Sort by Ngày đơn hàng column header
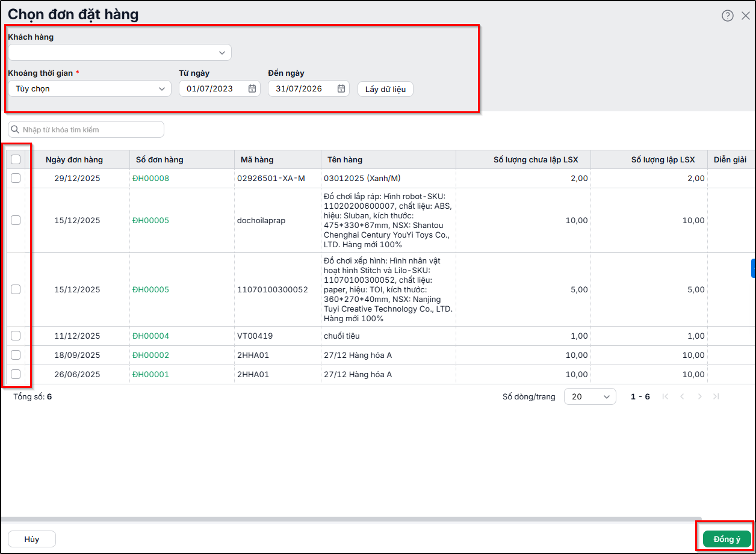 [x=74, y=159]
